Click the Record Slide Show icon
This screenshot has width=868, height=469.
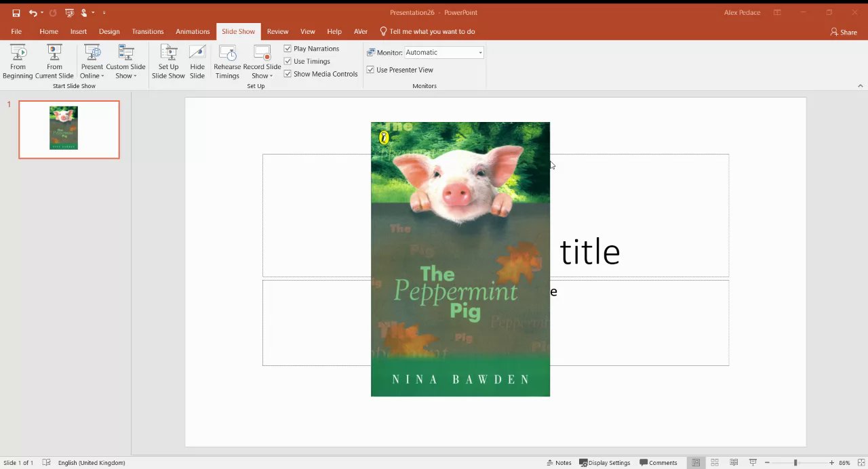262,53
